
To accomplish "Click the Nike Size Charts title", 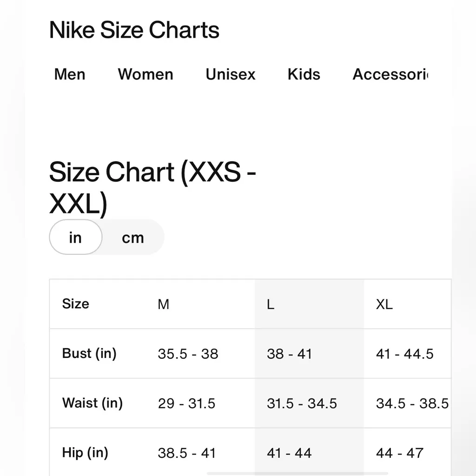I will click(134, 30).
